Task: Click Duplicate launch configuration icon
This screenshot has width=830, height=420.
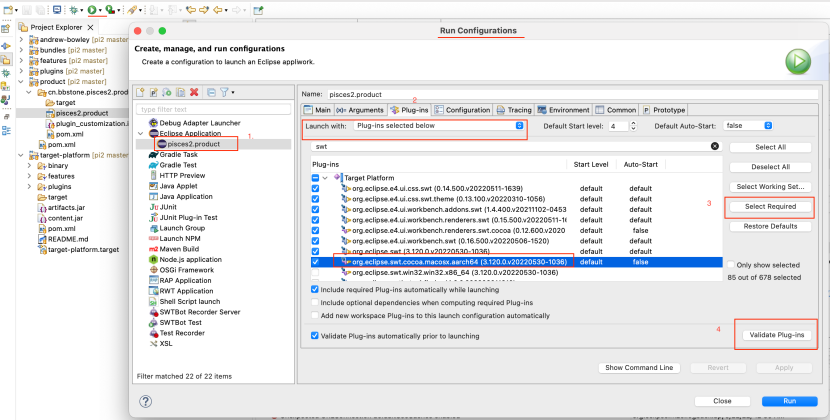Action: coord(180,92)
